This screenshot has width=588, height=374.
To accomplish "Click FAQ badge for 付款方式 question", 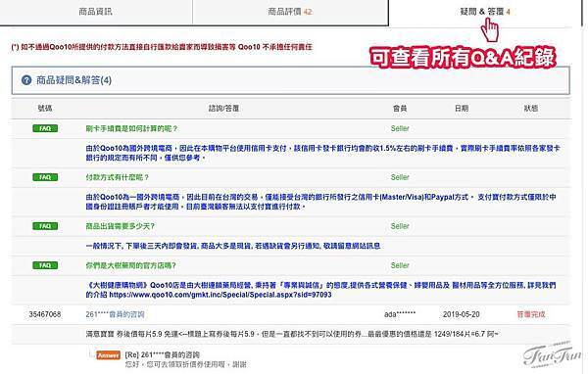I will click(x=45, y=177).
